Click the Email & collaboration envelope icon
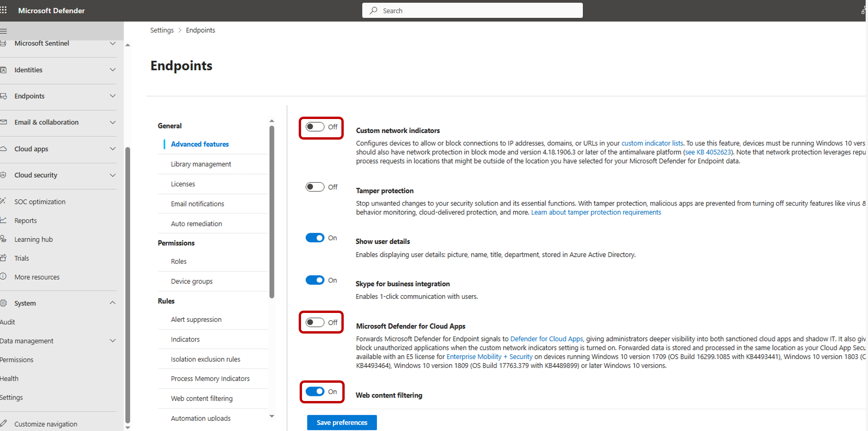 pos(3,122)
